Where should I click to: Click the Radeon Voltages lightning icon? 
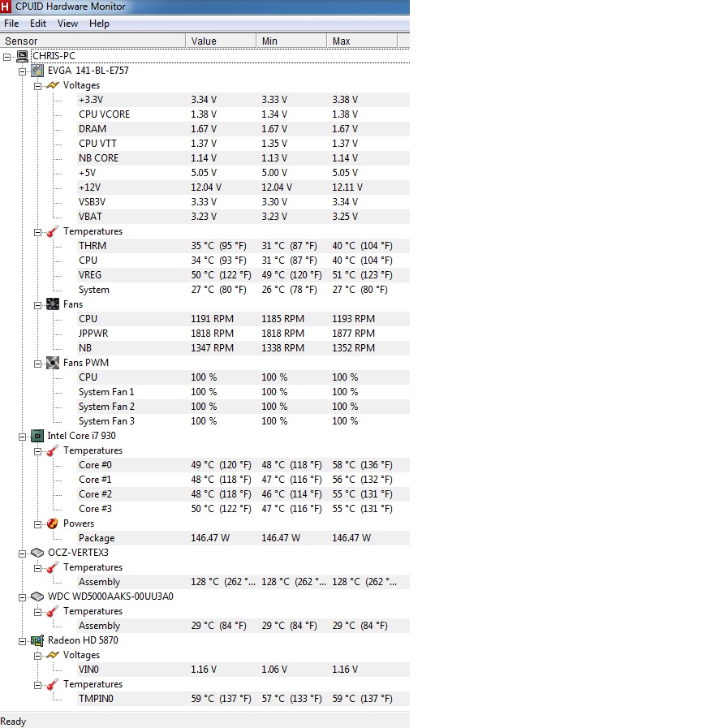tap(53, 655)
